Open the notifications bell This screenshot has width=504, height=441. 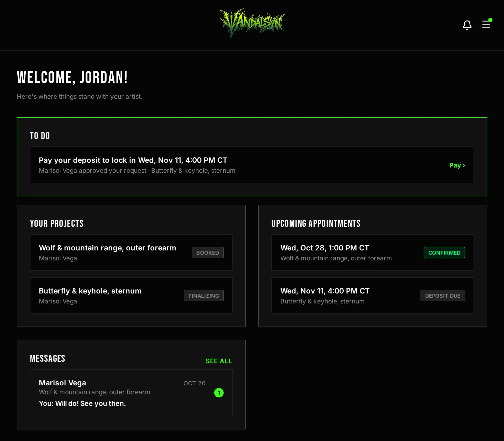pyautogui.click(x=467, y=25)
